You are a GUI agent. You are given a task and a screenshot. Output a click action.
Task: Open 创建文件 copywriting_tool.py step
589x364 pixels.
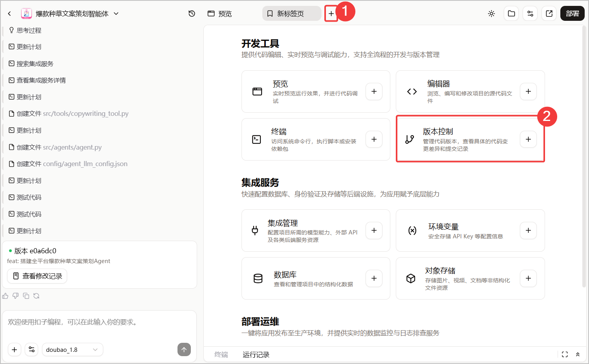69,113
